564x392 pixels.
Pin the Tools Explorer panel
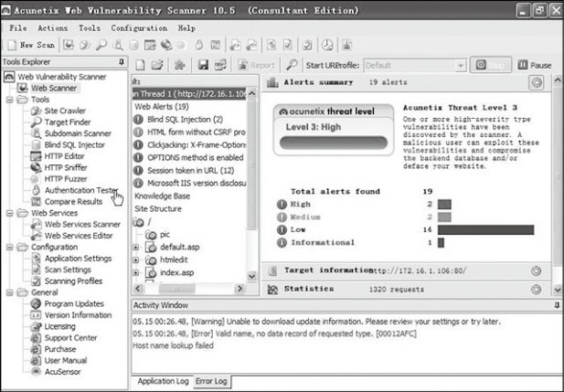122,62
